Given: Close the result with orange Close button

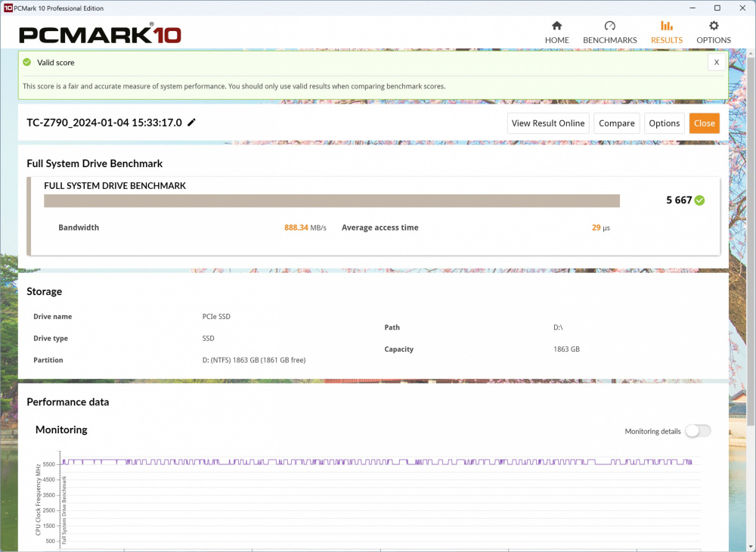Looking at the screenshot, I should 705,123.
